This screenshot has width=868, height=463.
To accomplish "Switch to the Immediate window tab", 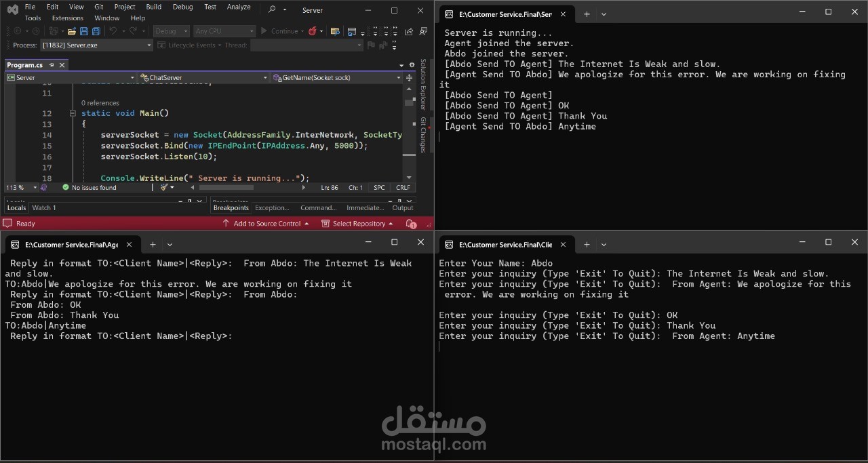I will click(365, 208).
